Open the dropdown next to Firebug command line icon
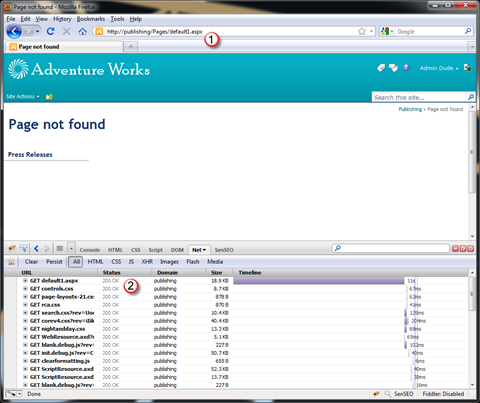This screenshot has height=403, width=480. point(71,248)
